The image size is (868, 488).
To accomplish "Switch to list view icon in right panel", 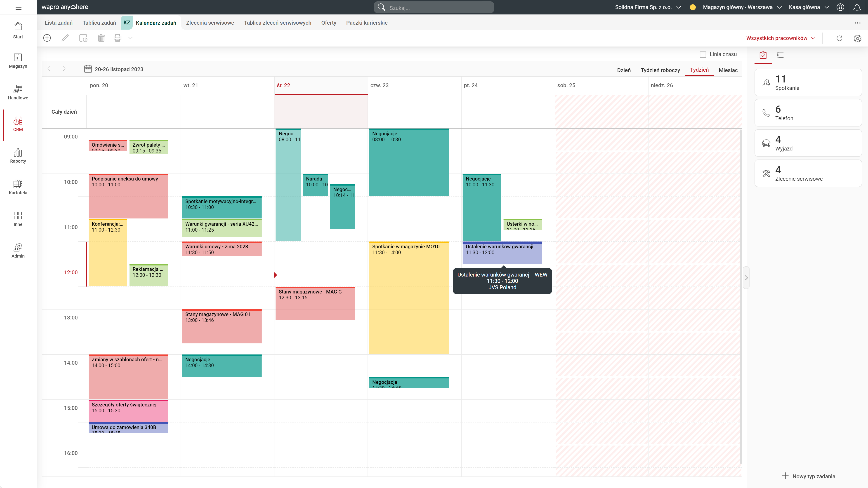I will click(780, 55).
